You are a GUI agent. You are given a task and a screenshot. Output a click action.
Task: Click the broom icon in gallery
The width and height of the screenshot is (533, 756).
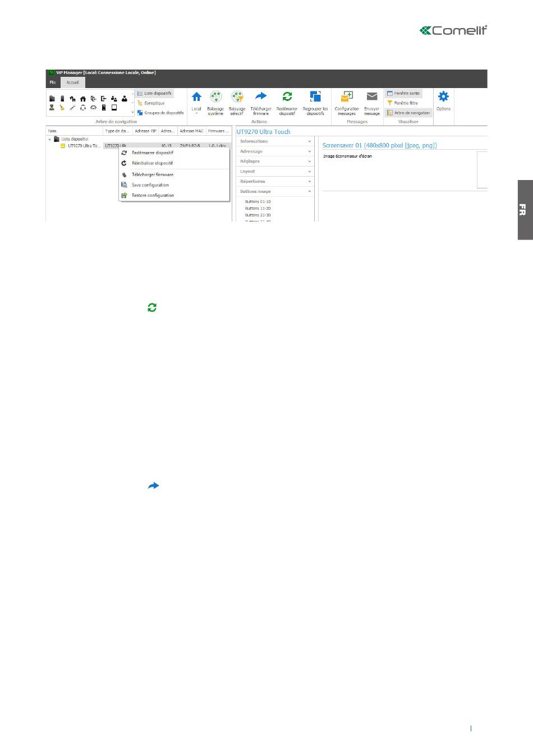click(62, 108)
